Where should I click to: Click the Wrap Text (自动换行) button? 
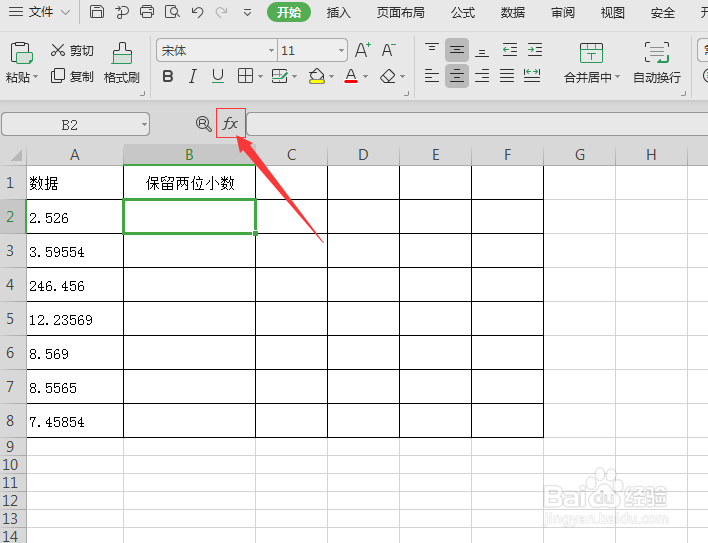point(657,62)
